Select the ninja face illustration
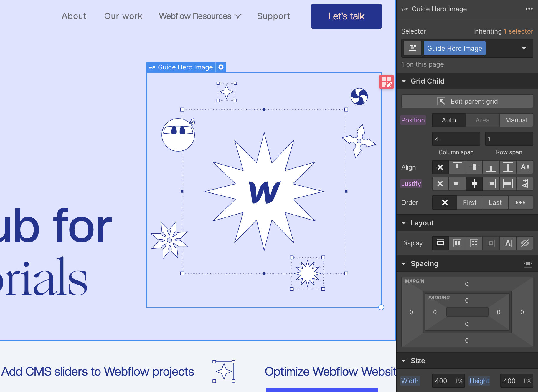 179,134
